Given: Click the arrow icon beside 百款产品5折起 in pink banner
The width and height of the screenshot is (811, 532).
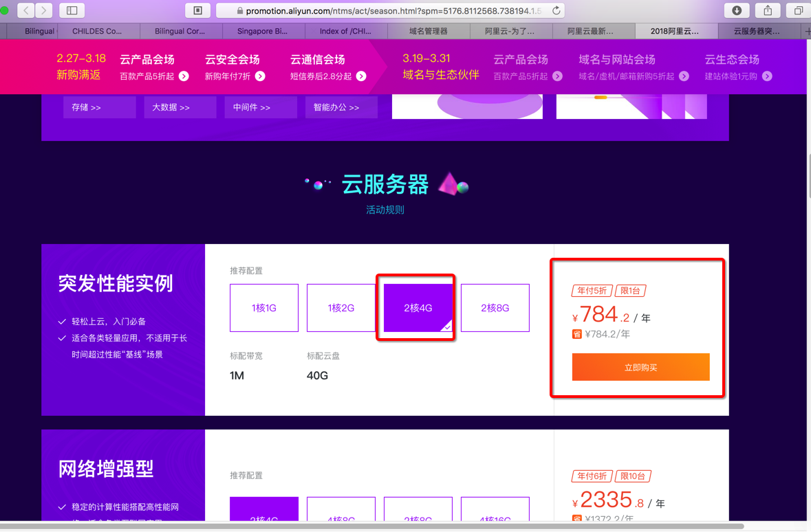Looking at the screenshot, I should point(184,76).
